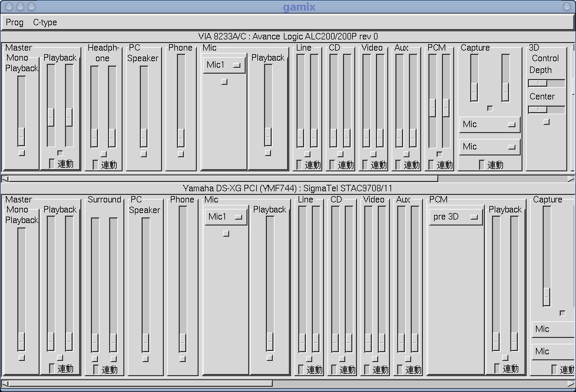Click right mute box under Yamaha Surround sliders
Image resolution: width=576 pixels, height=392 pixels.
click(x=114, y=358)
